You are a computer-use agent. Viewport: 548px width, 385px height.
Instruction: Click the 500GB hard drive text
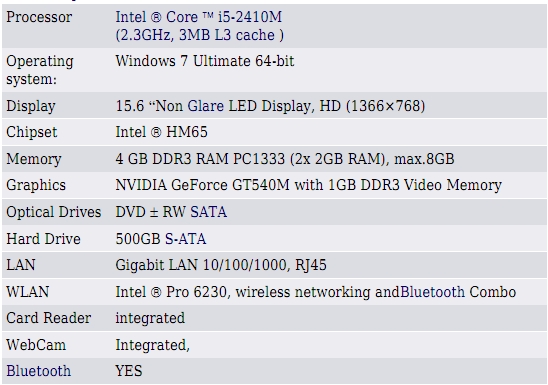pyautogui.click(x=138, y=239)
